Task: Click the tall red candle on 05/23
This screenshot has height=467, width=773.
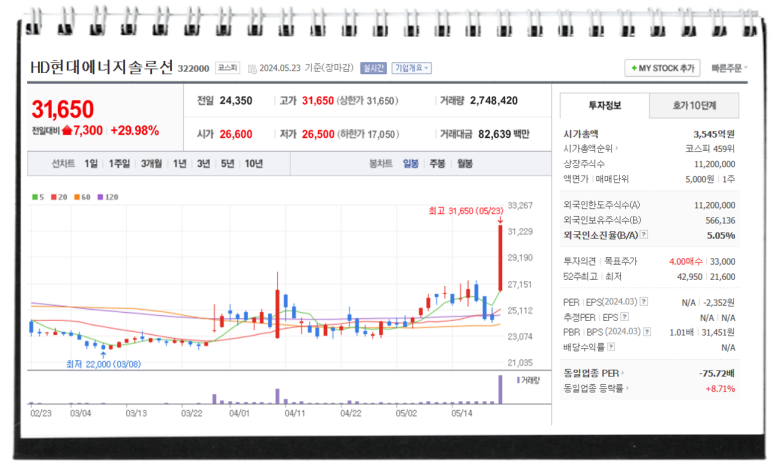Action: coord(500,258)
